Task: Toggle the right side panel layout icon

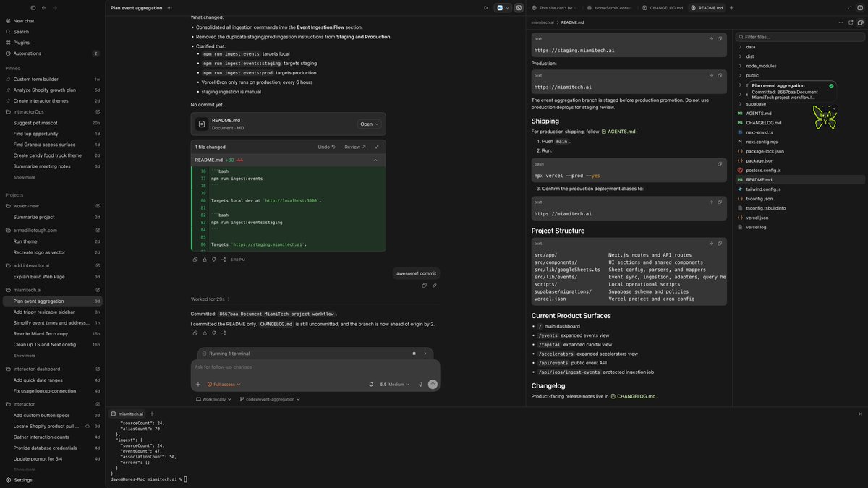Action: pos(860,8)
